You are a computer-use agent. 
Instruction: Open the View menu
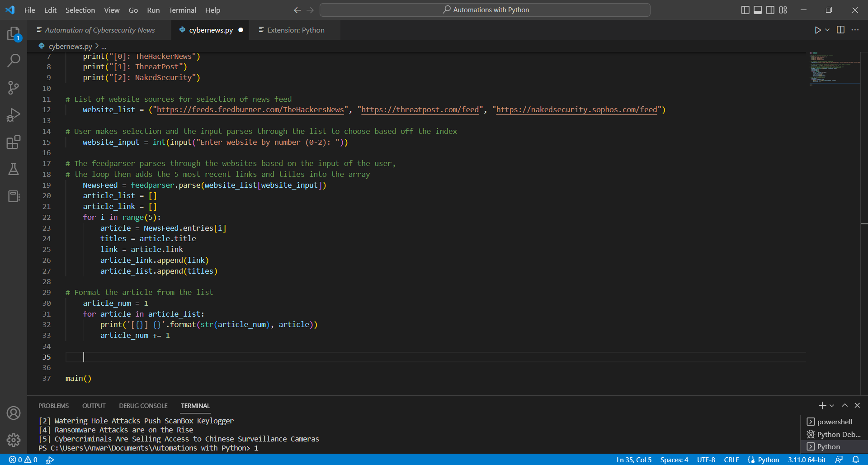[x=112, y=10]
